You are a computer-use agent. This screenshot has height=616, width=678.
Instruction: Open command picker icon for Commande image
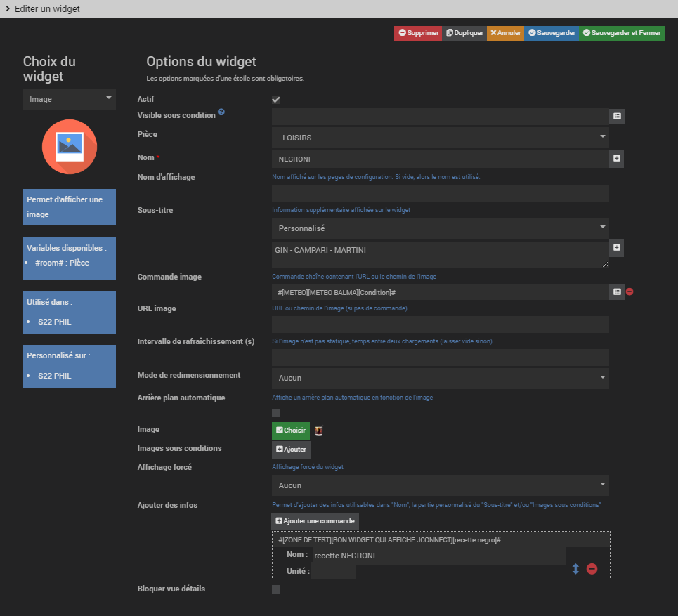click(617, 291)
